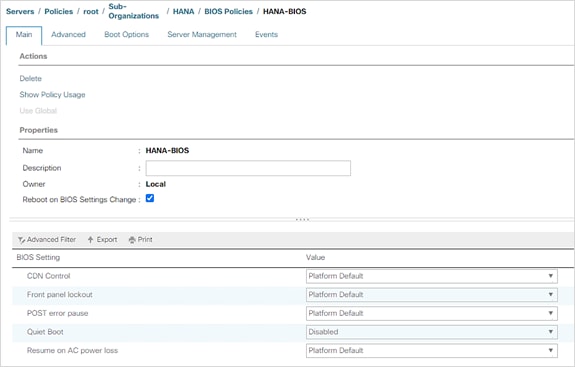
Task: Select the CDN Control row label
Action: (48, 276)
